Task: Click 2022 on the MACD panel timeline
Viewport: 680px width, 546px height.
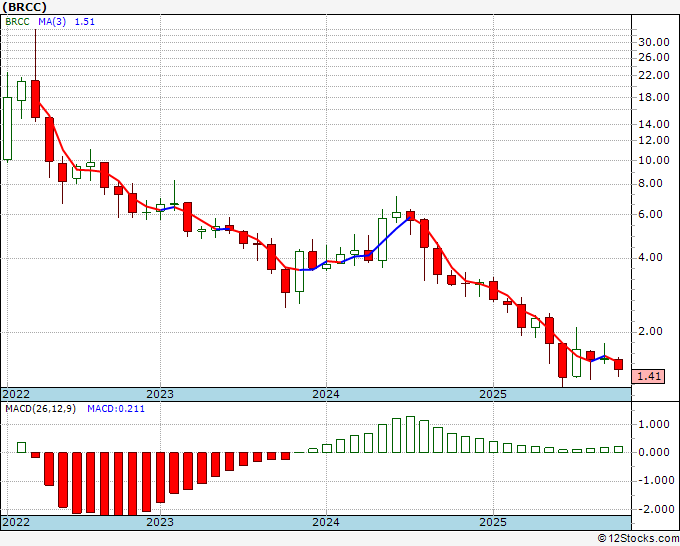Action: (16, 522)
